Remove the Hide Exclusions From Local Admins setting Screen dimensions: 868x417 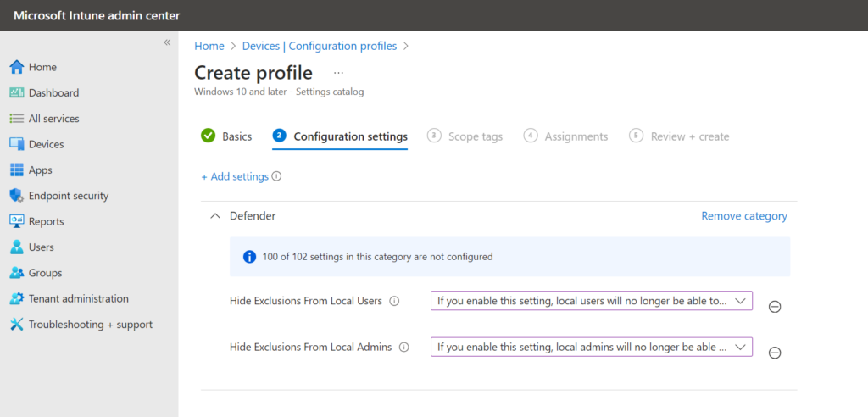775,353
